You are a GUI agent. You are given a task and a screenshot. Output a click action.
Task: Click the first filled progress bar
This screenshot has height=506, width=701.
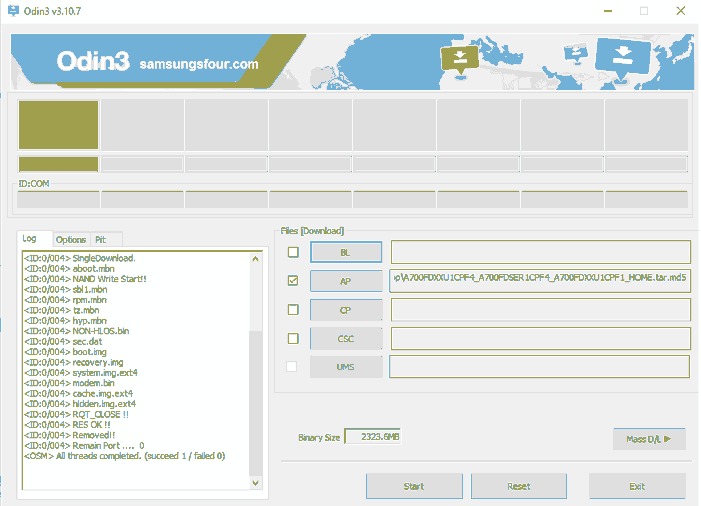point(59,164)
